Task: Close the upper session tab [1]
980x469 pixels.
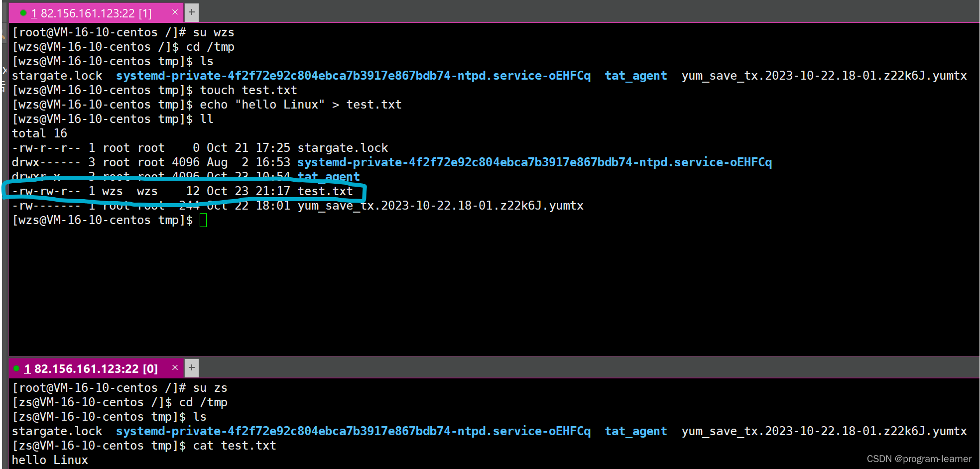Action: pyautogui.click(x=175, y=12)
